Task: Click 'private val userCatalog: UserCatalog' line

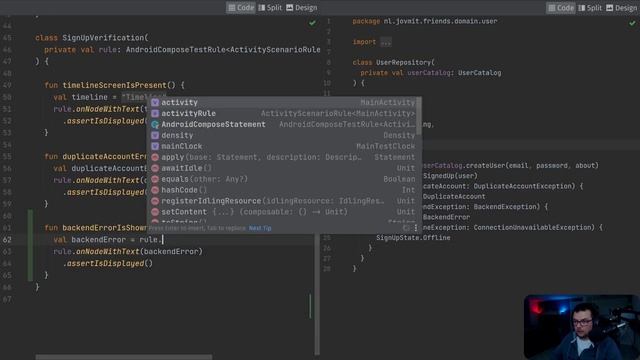Action: [431, 73]
